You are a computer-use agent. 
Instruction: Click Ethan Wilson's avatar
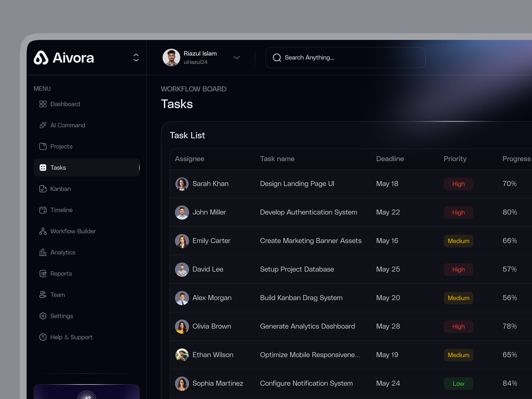182,355
